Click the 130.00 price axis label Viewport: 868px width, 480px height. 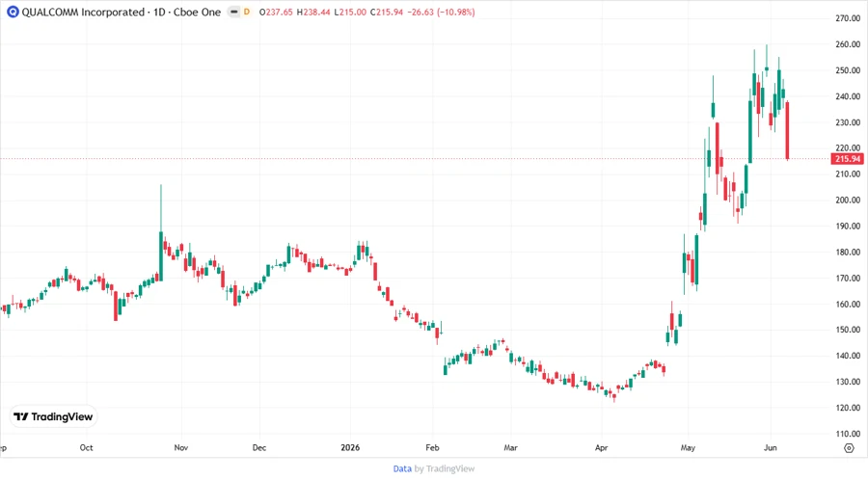tap(848, 382)
